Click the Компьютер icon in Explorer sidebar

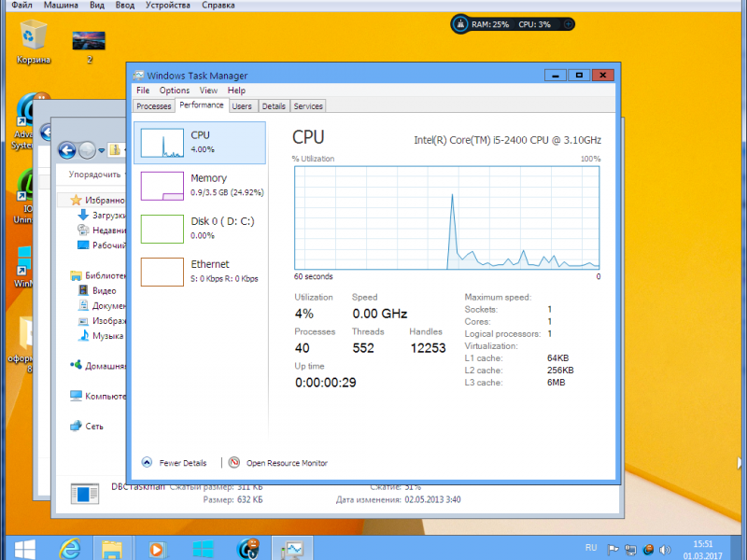point(76,396)
